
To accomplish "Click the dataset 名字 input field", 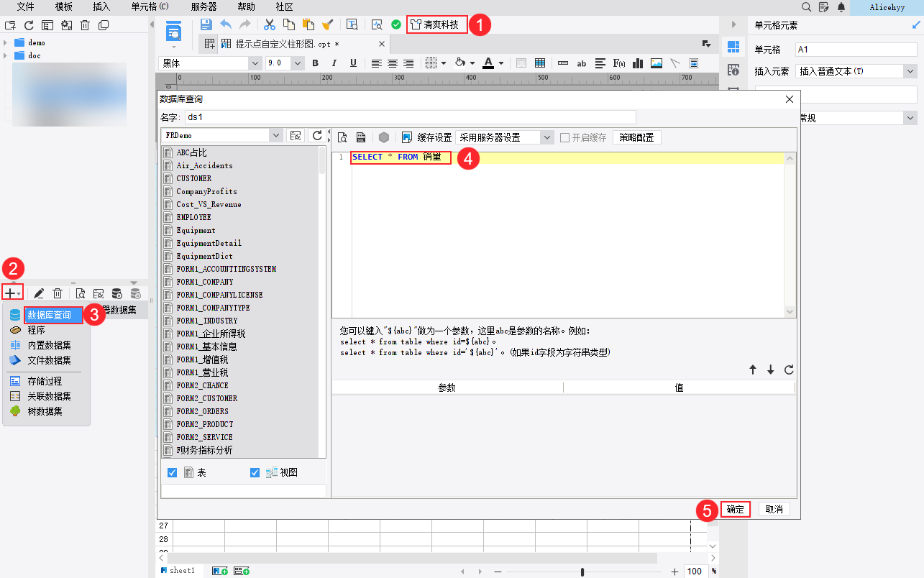I will coord(410,116).
